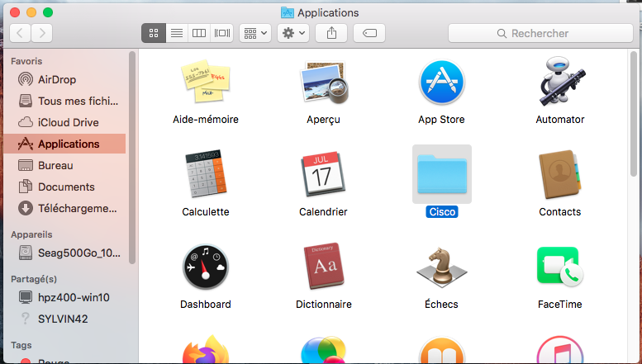Open the gear action menu dropdown

(294, 33)
